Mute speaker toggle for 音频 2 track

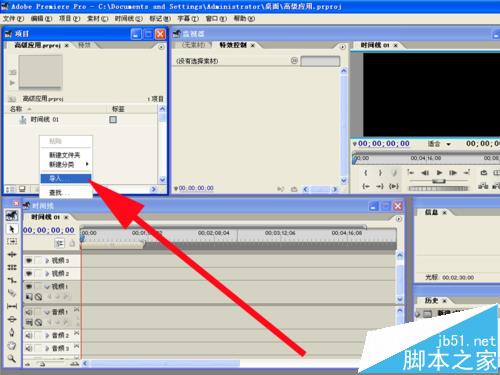click(29, 335)
